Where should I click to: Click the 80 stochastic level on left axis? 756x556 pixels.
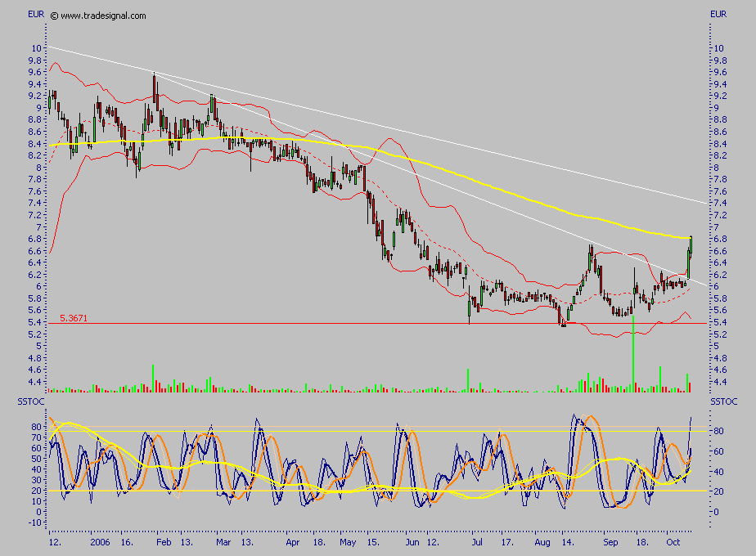[x=36, y=427]
